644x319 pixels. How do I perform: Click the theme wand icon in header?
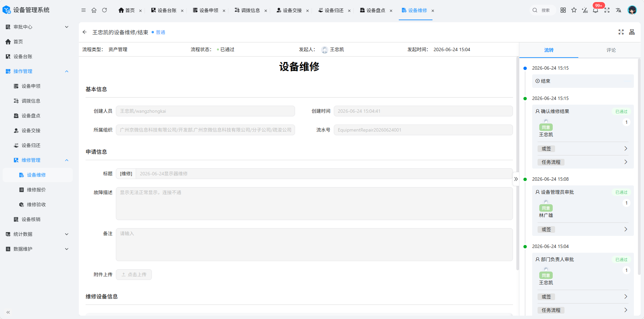[x=585, y=10]
